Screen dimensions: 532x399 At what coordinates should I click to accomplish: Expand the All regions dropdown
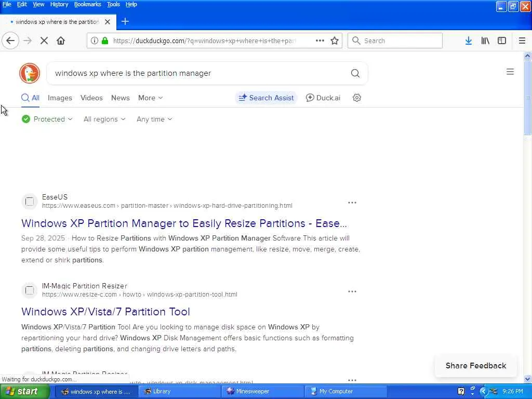tap(104, 119)
